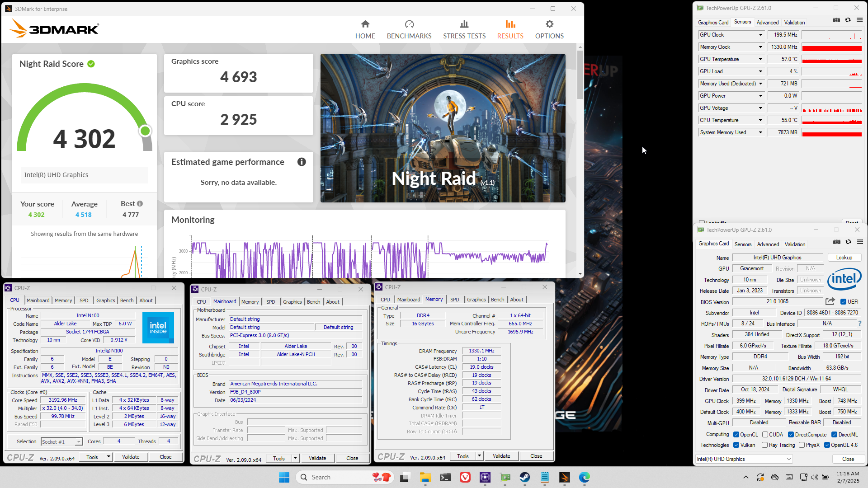
Task: Open the RESULTS page in 3DMark
Action: pos(510,29)
